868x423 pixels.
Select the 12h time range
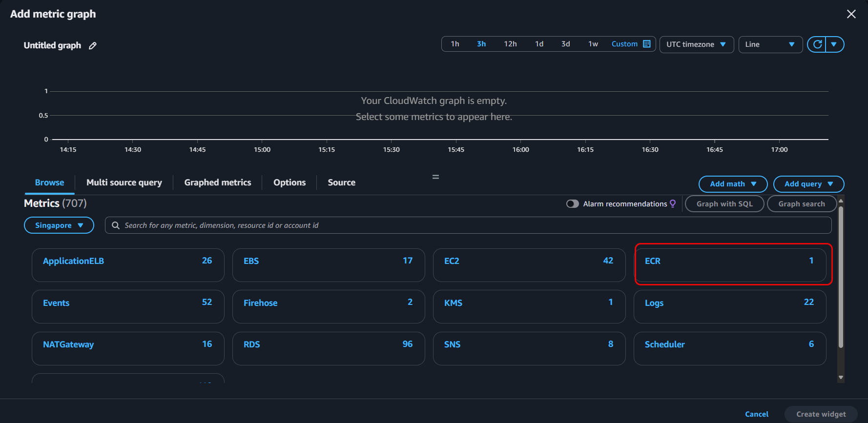tap(510, 44)
